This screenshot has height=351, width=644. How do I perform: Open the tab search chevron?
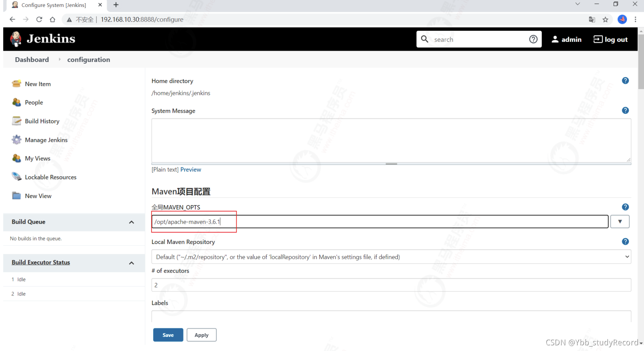(578, 4)
